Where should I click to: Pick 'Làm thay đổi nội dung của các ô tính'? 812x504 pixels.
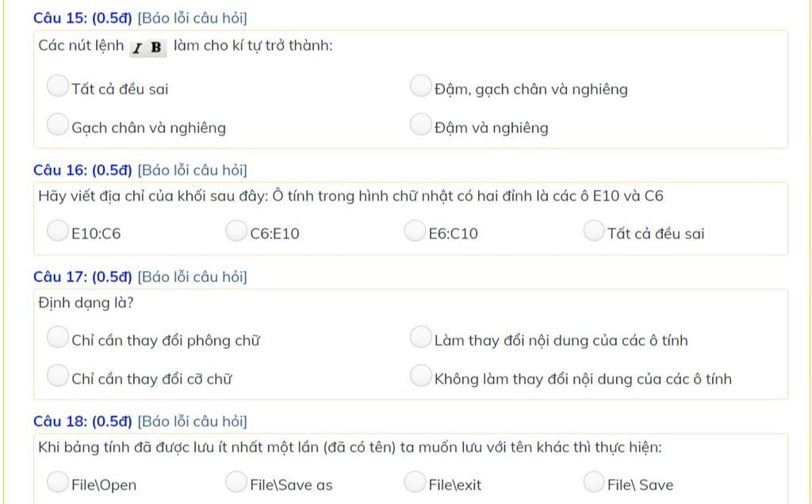click(x=421, y=338)
